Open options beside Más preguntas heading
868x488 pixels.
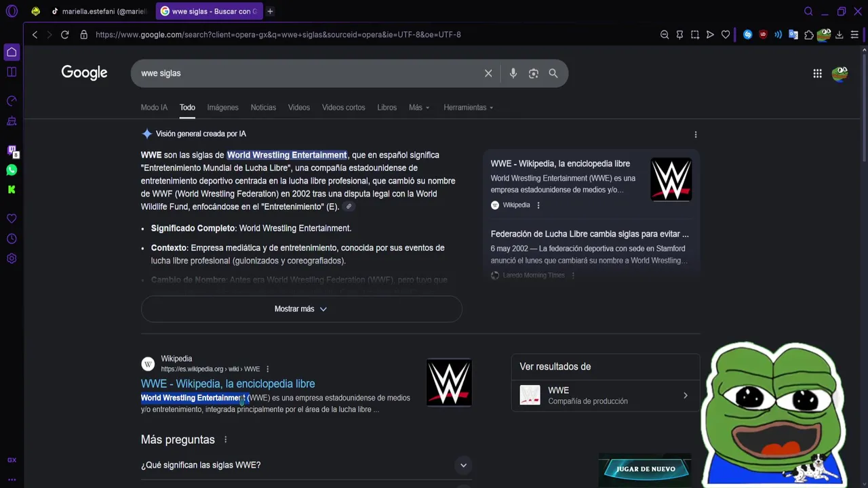click(225, 440)
